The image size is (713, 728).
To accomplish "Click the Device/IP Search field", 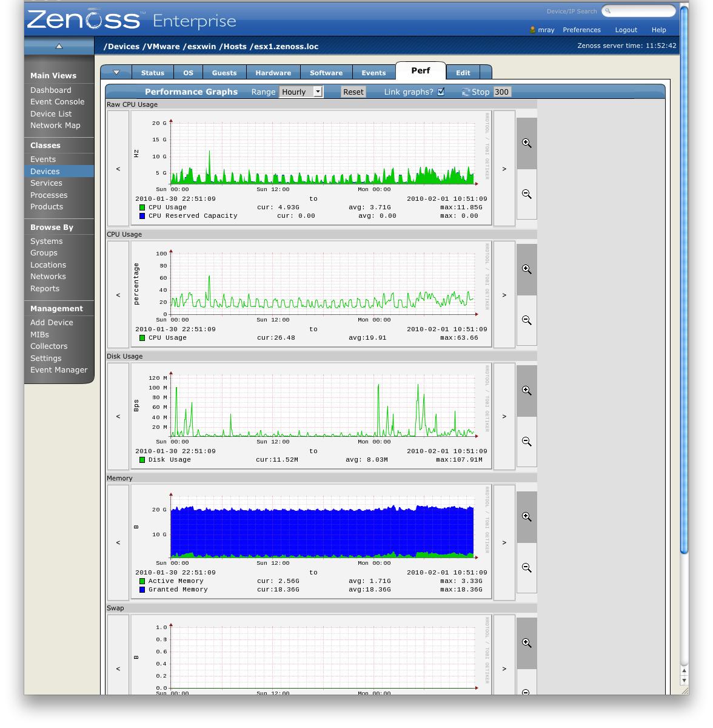I will pyautogui.click(x=639, y=11).
